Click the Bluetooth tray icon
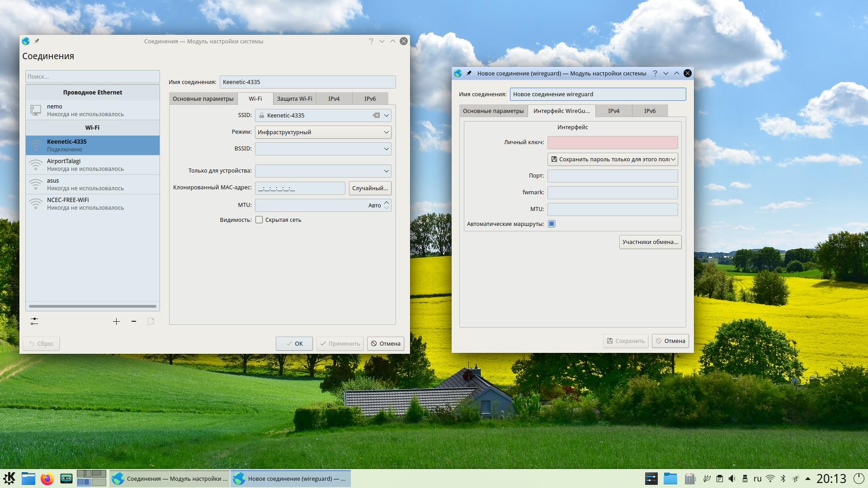The width and height of the screenshot is (868, 488). click(783, 479)
